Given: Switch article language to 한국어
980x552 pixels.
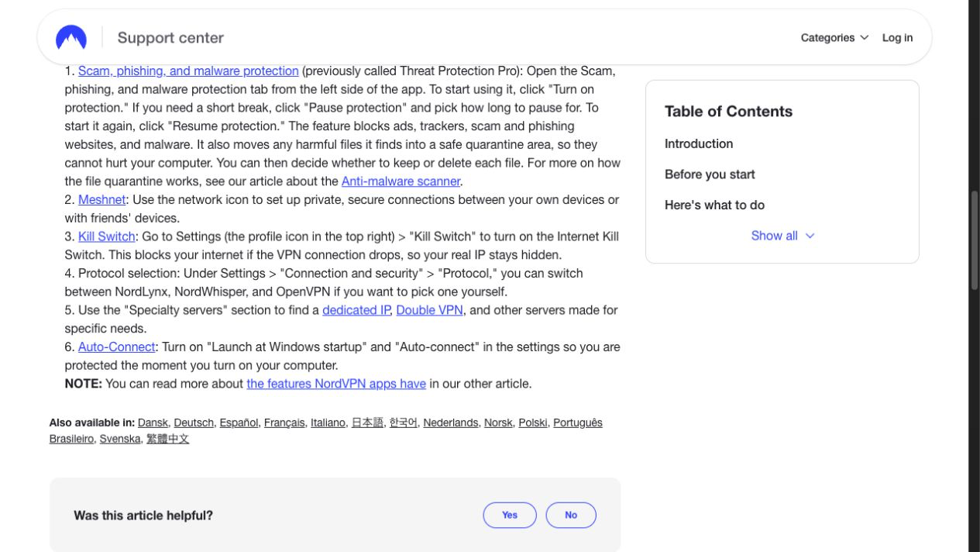Looking at the screenshot, I should (x=404, y=423).
